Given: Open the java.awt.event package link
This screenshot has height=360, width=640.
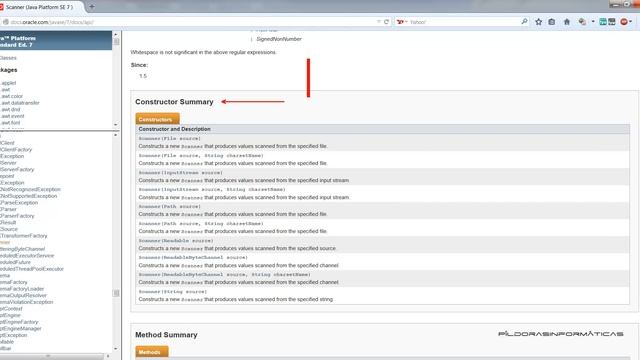Looking at the screenshot, I should 12,116.
